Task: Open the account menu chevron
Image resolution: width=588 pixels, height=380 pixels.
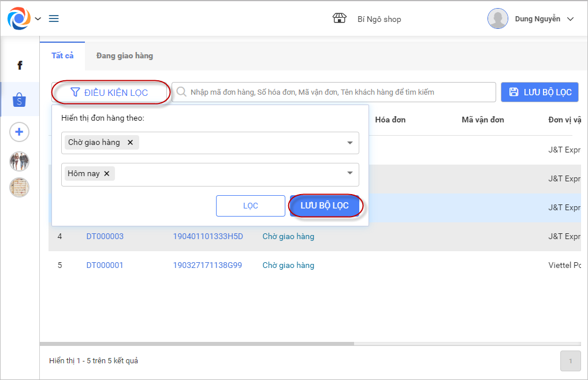Action: (571, 19)
